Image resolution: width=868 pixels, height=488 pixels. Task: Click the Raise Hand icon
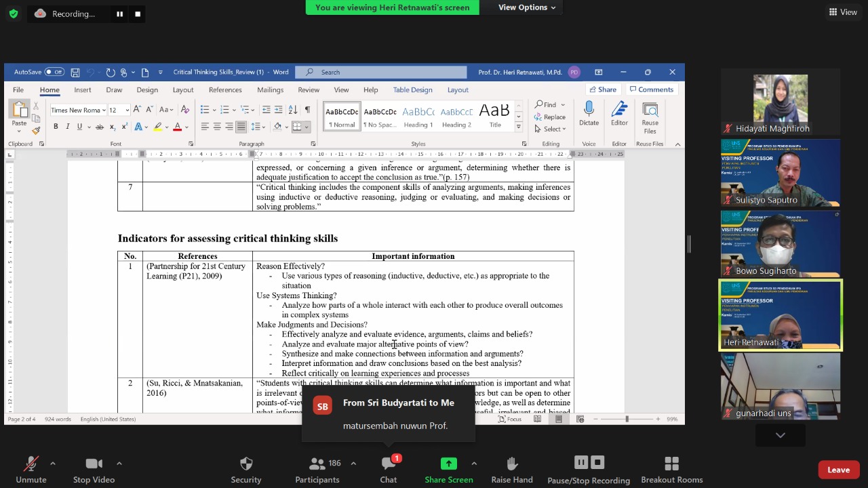pyautogui.click(x=512, y=464)
